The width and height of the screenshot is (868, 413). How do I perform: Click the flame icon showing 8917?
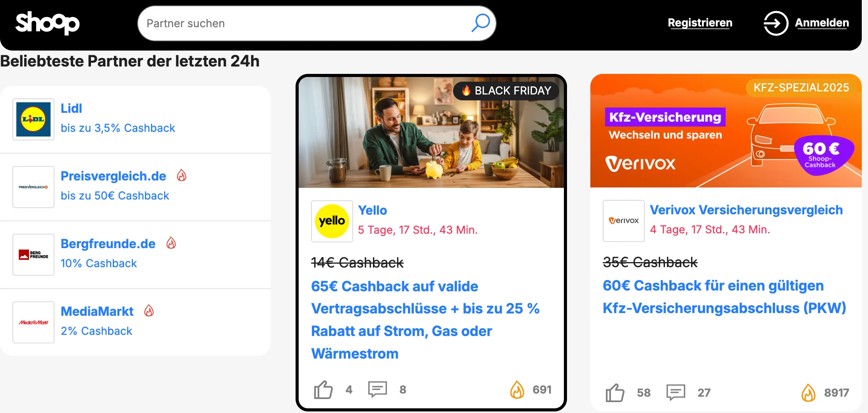pos(808,393)
